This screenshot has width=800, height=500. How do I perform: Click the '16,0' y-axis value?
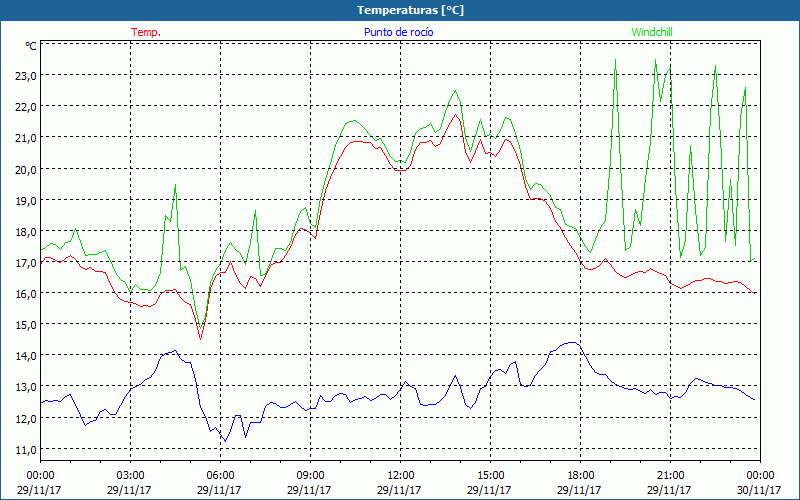[26, 294]
